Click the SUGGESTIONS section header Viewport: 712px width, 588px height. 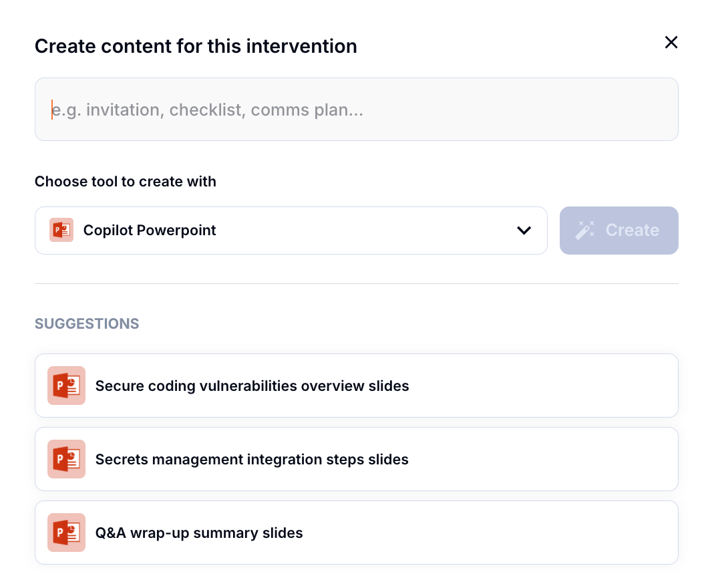point(87,324)
